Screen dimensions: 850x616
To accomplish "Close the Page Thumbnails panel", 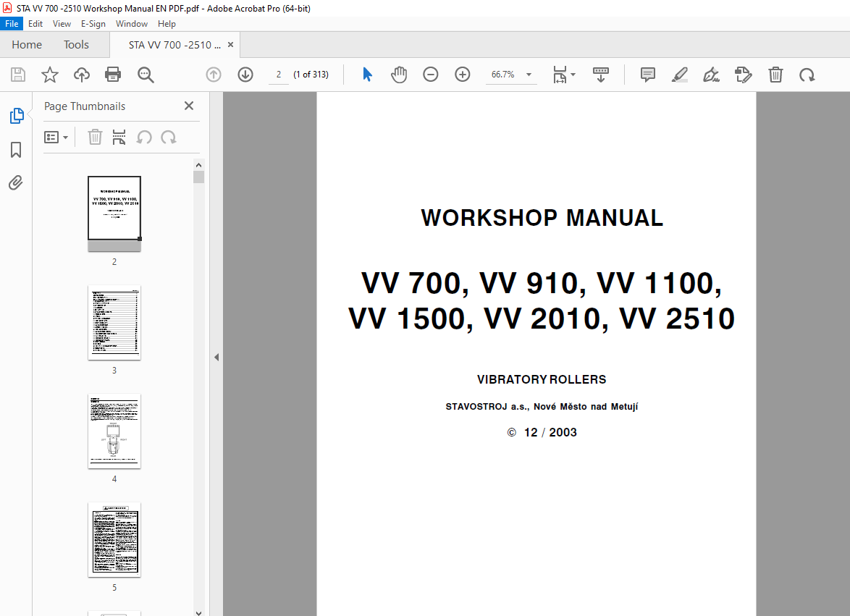I will (189, 106).
